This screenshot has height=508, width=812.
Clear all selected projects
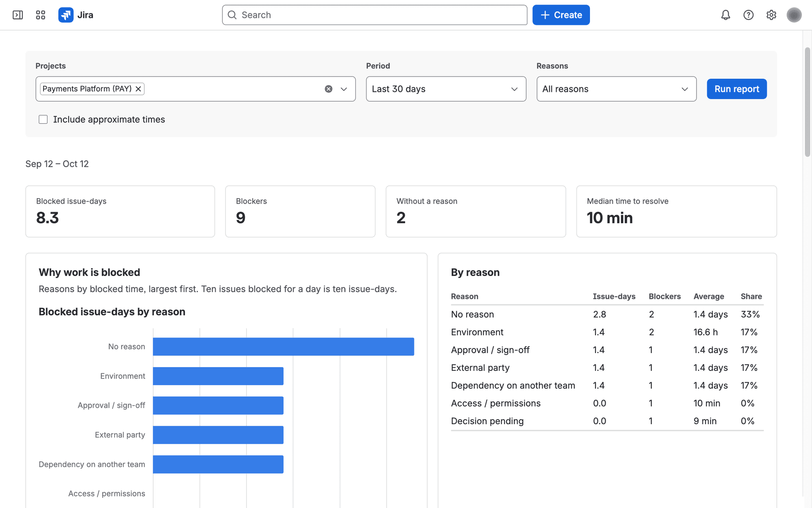(x=329, y=89)
